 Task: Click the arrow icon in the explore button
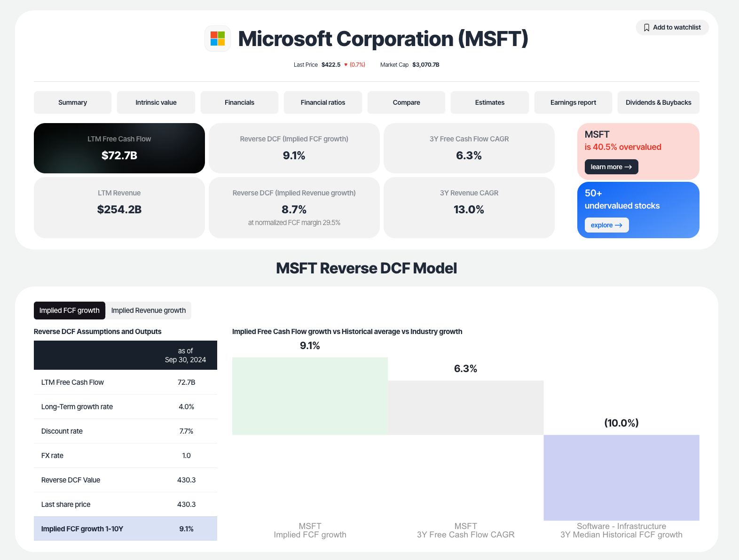(x=620, y=225)
